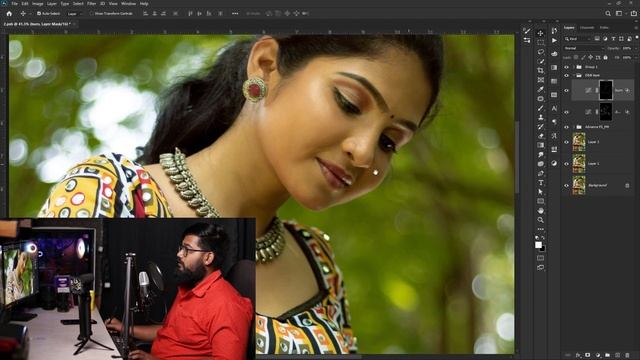Toggle Quick Mask mode icon
The width and height of the screenshot is (640, 360).
[x=540, y=258]
